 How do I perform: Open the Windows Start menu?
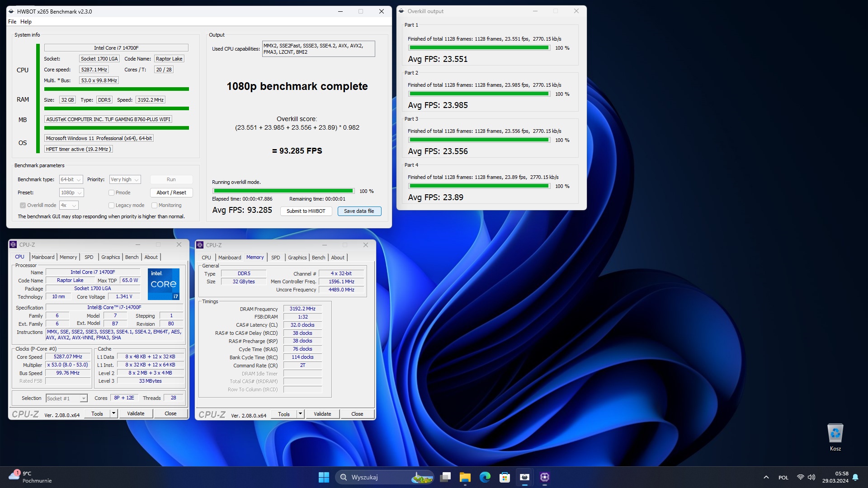(324, 477)
